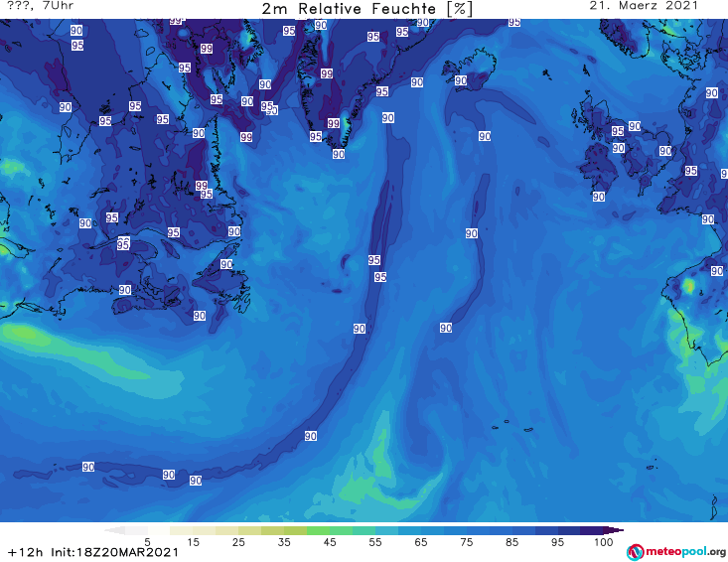Click the '+12h Init:18Z20MAR2021' forecast label
This screenshot has width=728, height=562.
pos(93,552)
